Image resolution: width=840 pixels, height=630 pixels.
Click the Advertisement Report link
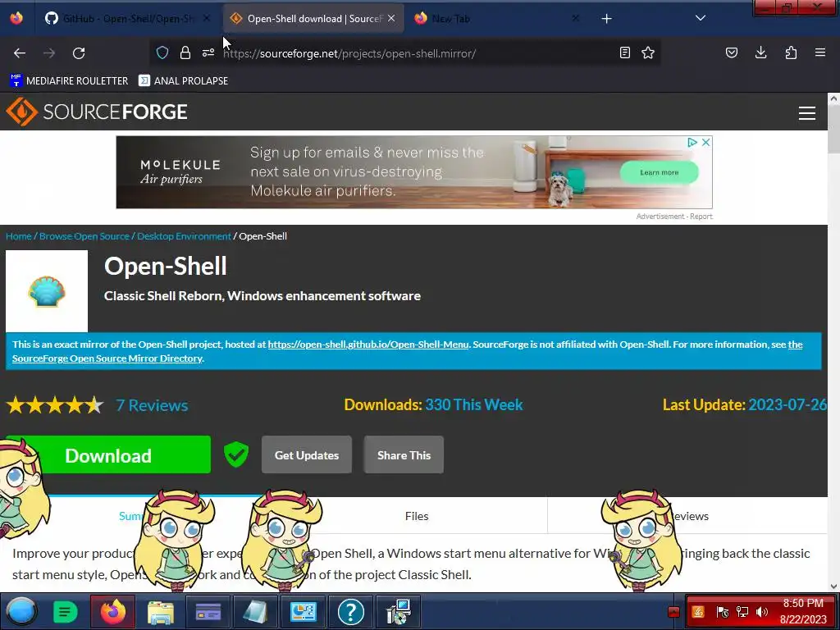coord(674,217)
